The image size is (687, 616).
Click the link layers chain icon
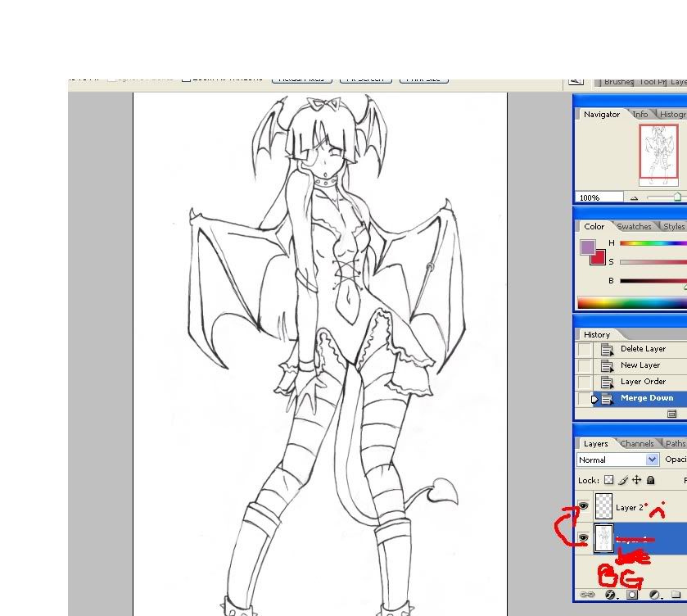pos(587,595)
